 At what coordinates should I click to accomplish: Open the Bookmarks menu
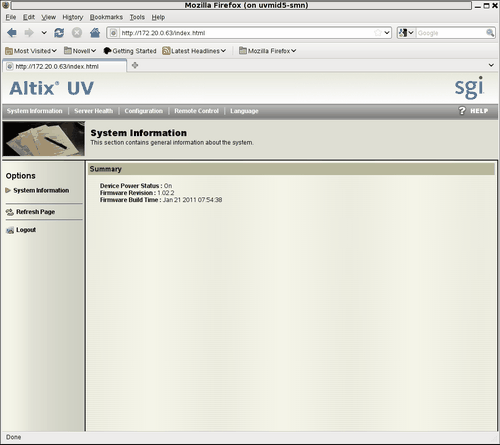pos(106,17)
